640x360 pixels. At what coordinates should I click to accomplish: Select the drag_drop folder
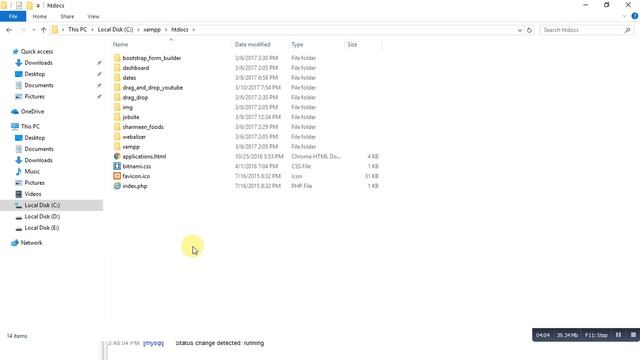click(135, 98)
